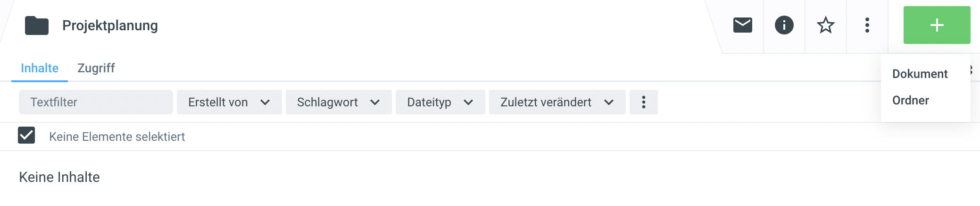
Task: Mark Projektplanung as favorite with star
Action: point(825,25)
